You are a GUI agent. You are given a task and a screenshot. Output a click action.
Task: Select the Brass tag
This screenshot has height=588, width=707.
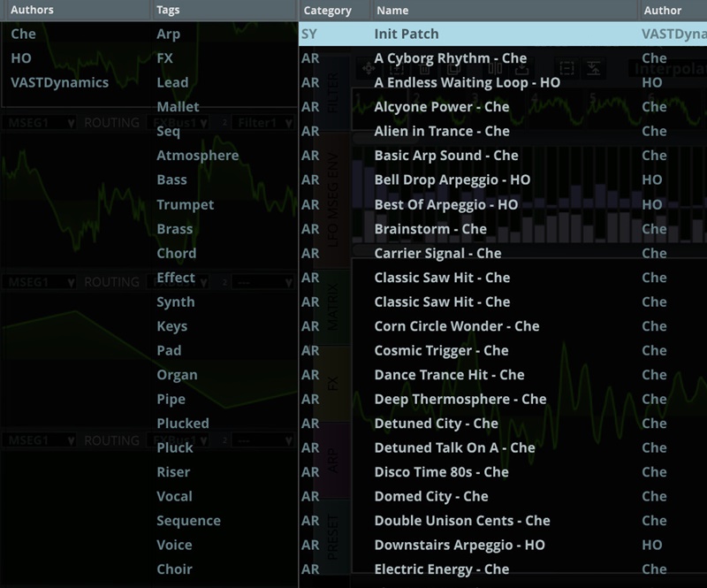174,229
